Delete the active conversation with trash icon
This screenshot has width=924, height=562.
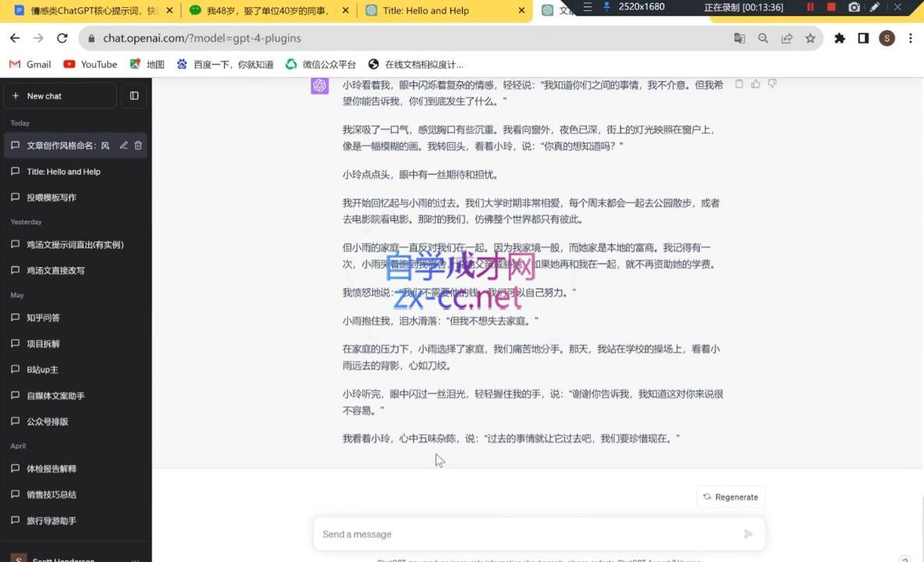tap(137, 144)
